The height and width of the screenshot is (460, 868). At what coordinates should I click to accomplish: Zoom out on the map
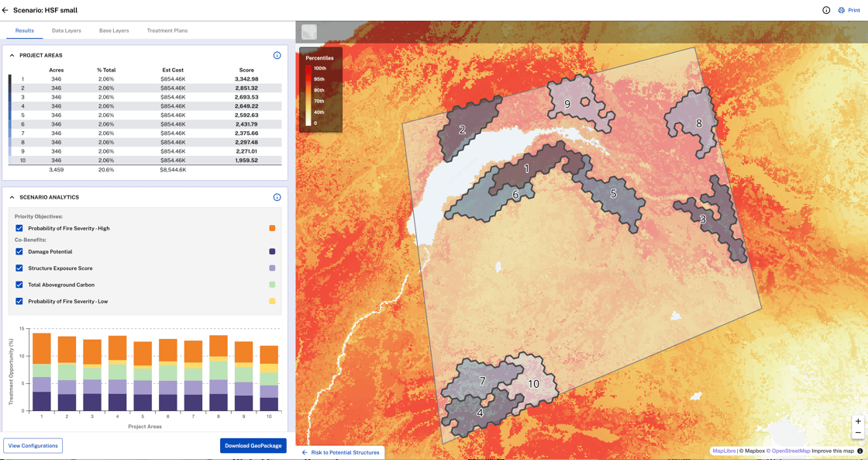[858, 433]
